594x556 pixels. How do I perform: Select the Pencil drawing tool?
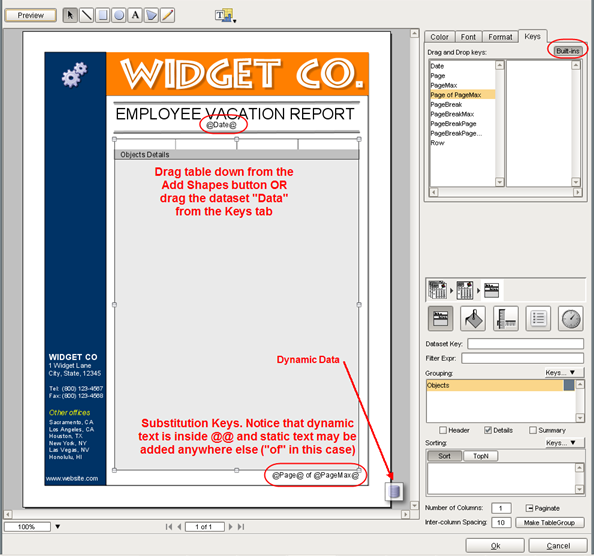point(167,15)
